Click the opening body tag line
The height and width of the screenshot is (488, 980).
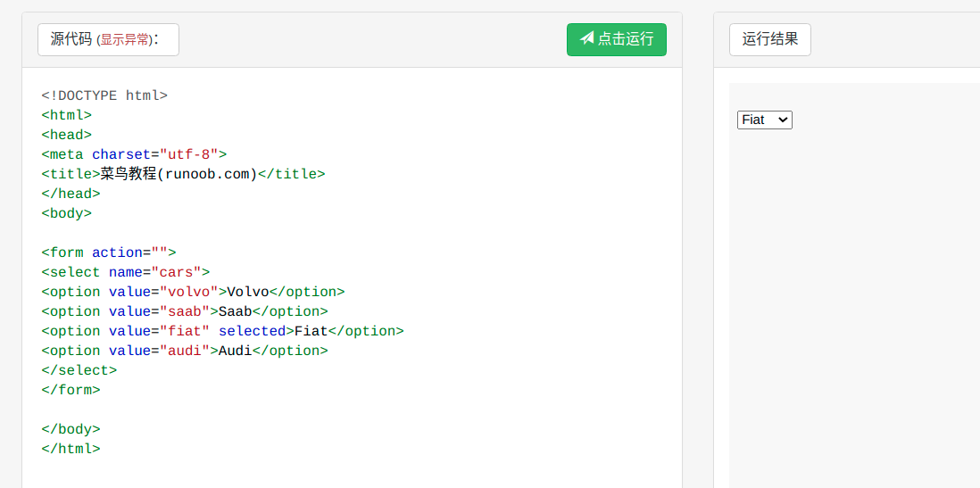point(67,213)
